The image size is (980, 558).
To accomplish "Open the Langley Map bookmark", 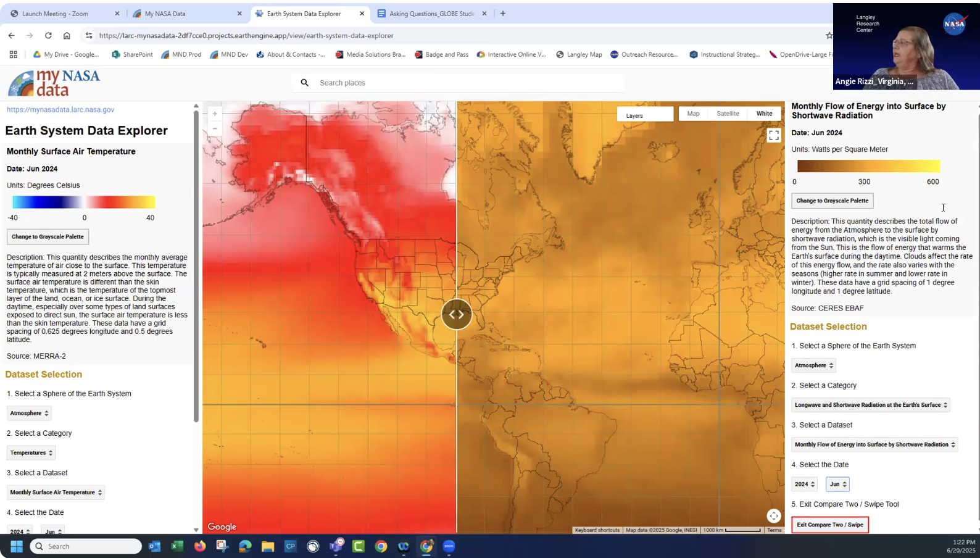I will [x=579, y=54].
